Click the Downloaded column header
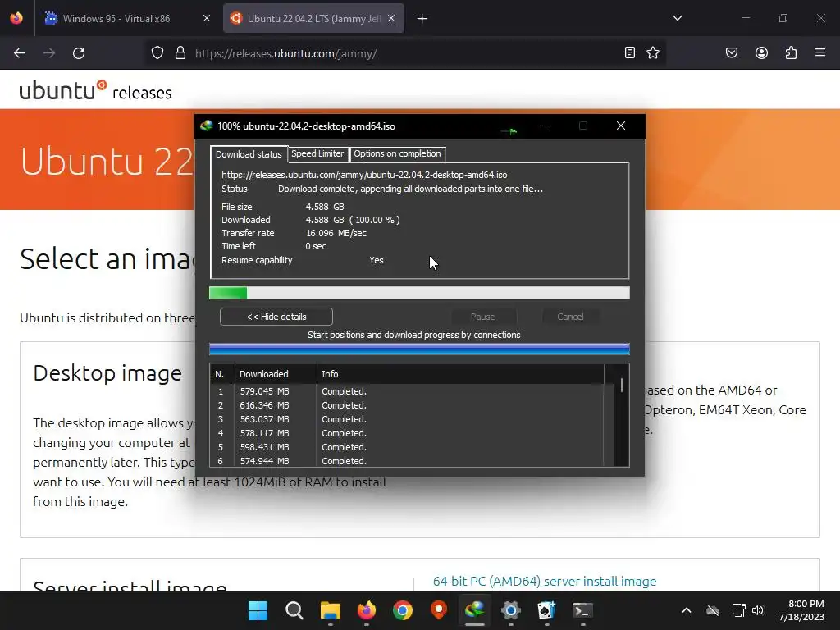 coord(276,374)
